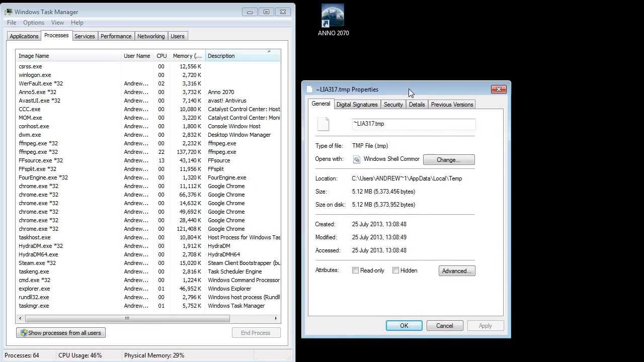
Task: Click the Change... button for Opens with
Action: [x=449, y=160]
